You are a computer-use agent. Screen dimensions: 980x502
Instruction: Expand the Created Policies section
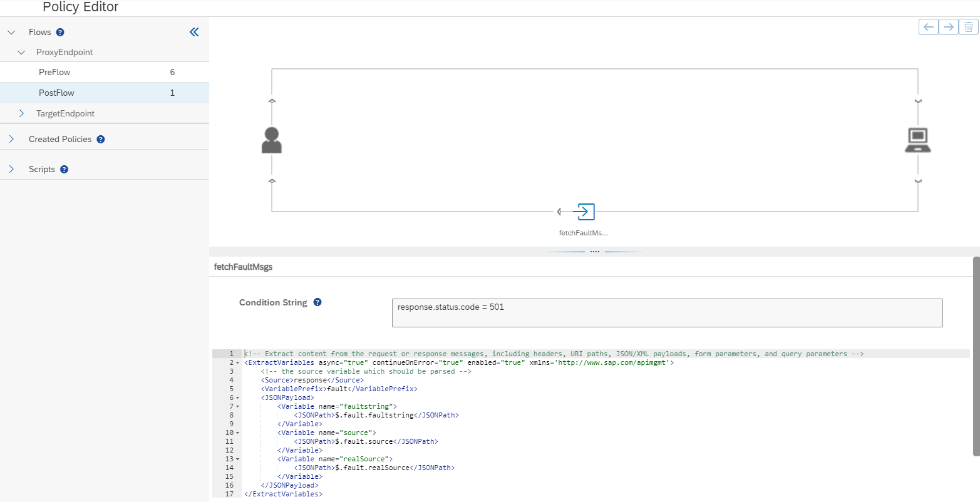click(11, 139)
